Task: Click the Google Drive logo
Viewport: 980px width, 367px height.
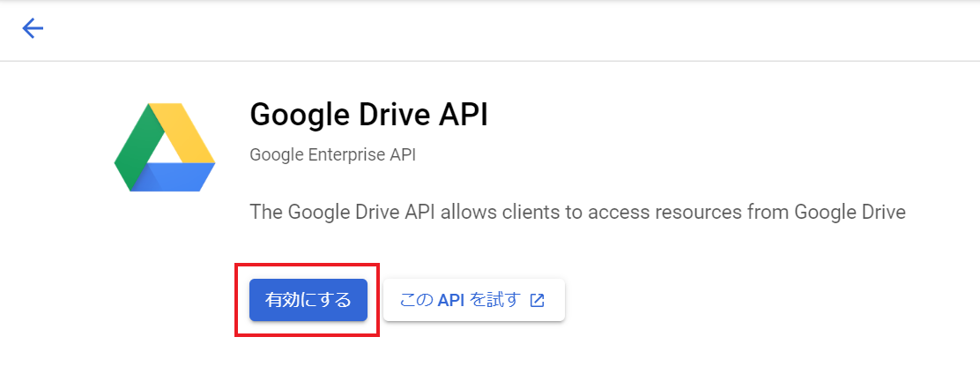Action: pos(165,147)
